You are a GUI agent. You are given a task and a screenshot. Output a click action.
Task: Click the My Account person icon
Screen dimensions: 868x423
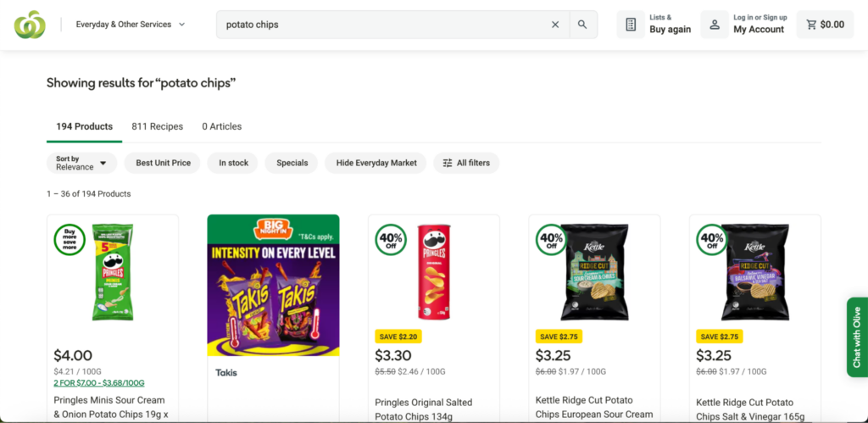(x=715, y=25)
